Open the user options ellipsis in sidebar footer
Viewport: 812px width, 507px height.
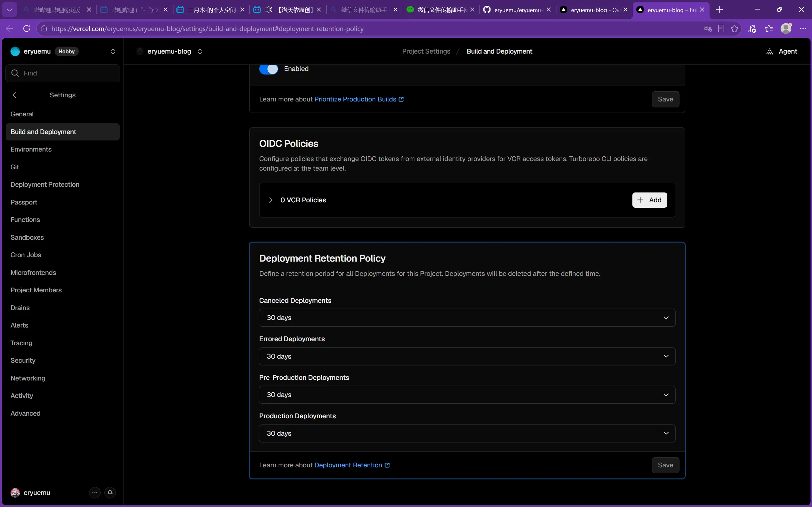coord(95,493)
